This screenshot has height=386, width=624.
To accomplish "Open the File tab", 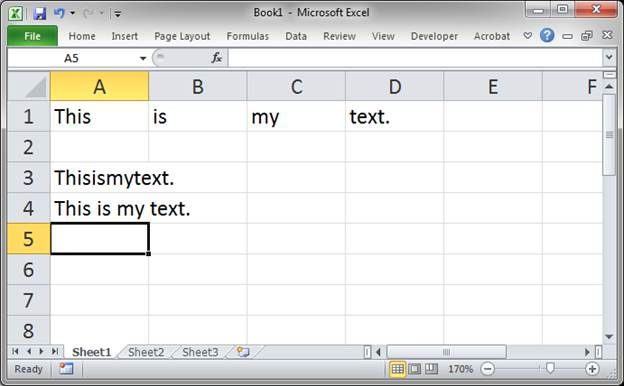I will 32,36.
